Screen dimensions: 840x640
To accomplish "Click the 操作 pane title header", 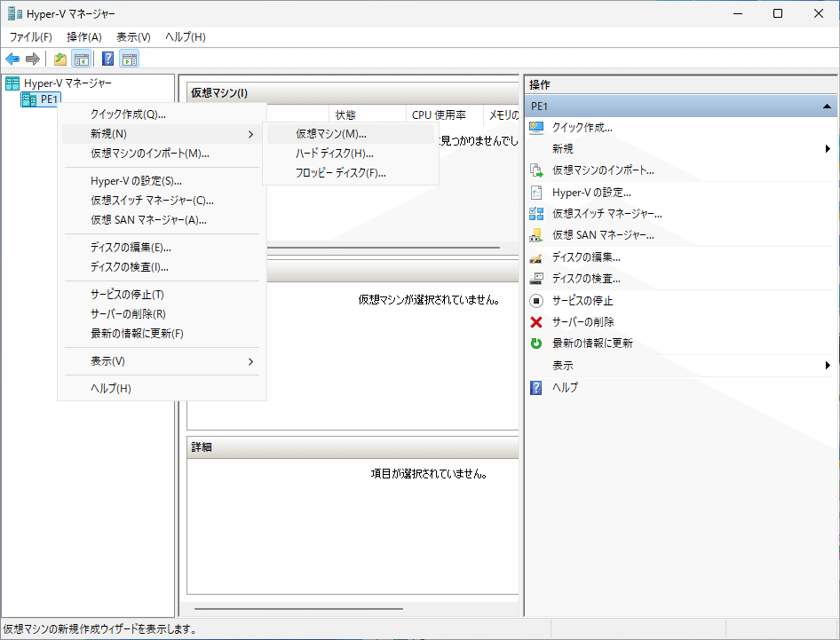I will tap(680, 84).
